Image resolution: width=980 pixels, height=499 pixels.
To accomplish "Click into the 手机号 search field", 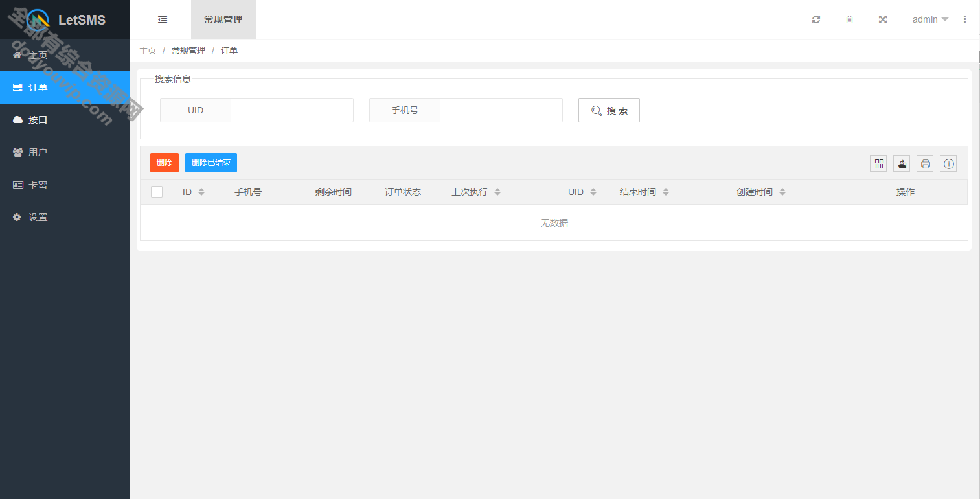I will [x=501, y=110].
